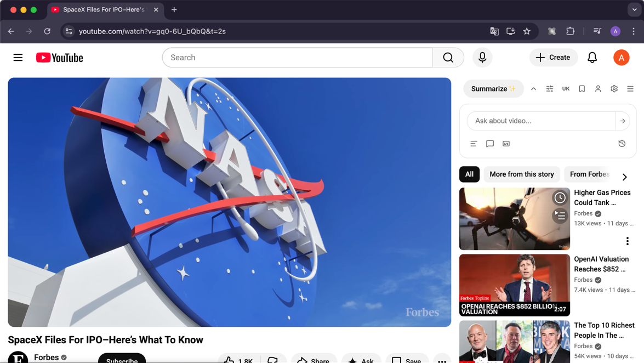Subscribe to the Forbes channel
The height and width of the screenshot is (363, 644).
pyautogui.click(x=122, y=359)
